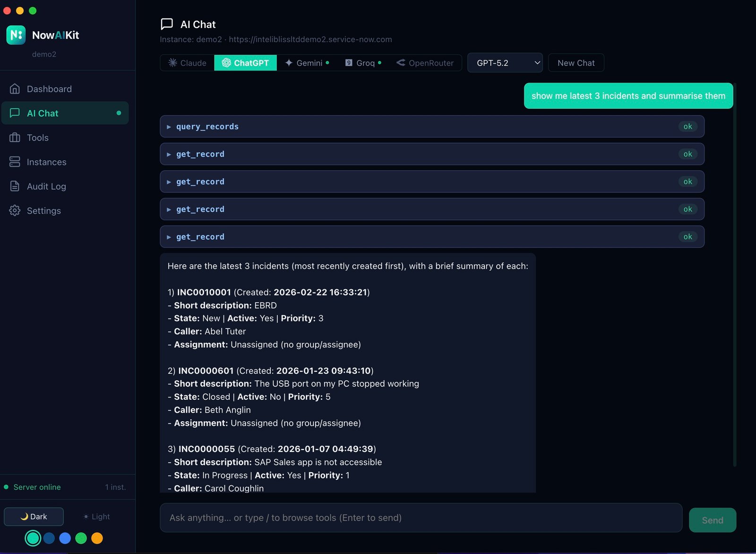Click the ok status badge on query_records

pyautogui.click(x=688, y=126)
